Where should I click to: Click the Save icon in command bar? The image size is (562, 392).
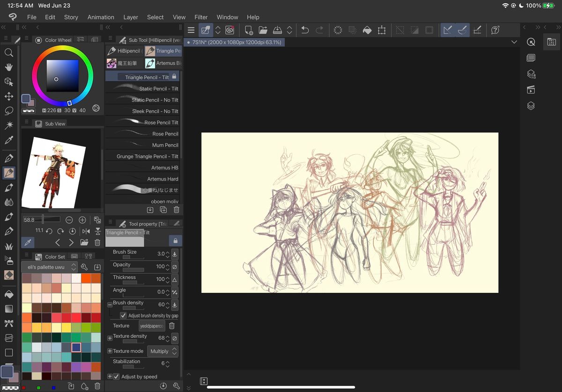point(277,30)
